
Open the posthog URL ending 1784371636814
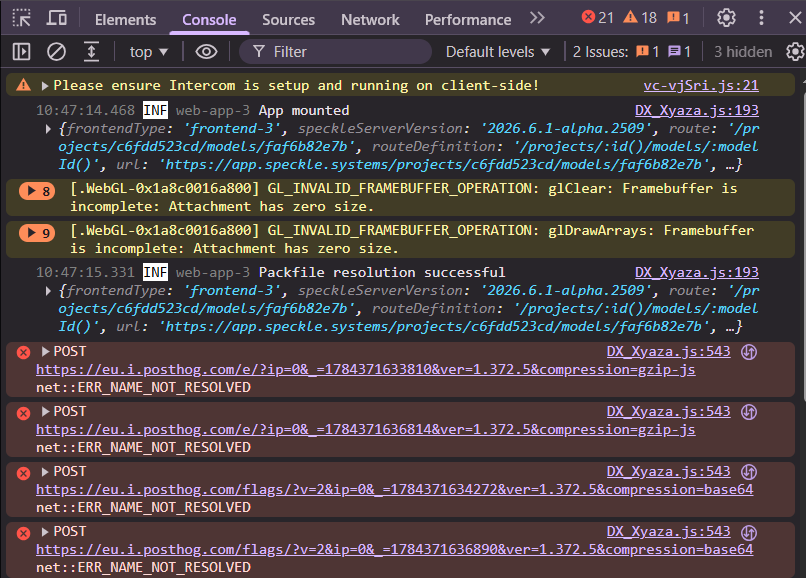tap(365, 429)
